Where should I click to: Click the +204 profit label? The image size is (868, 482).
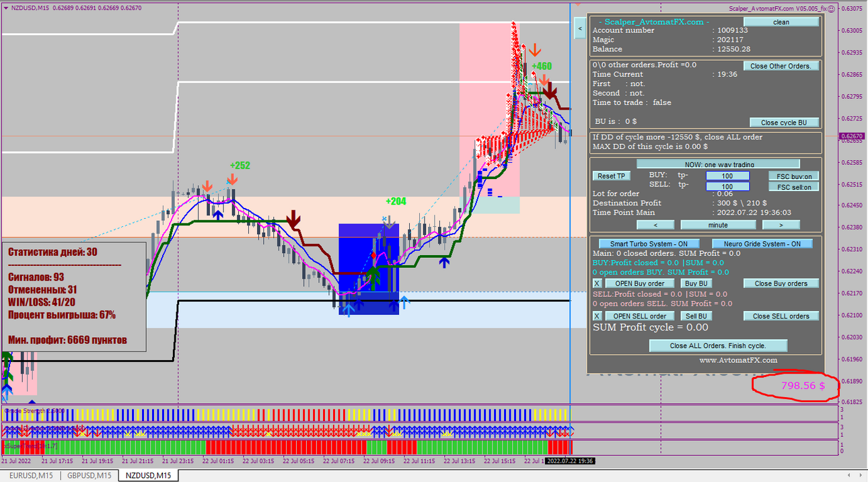396,201
